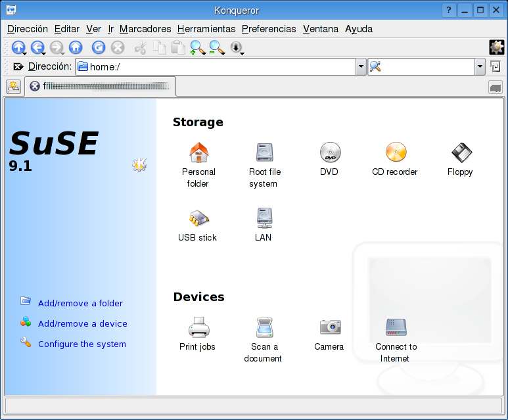Click the small KDE gear icon in sidebar
Screen dimensions: 508x420
(139, 165)
